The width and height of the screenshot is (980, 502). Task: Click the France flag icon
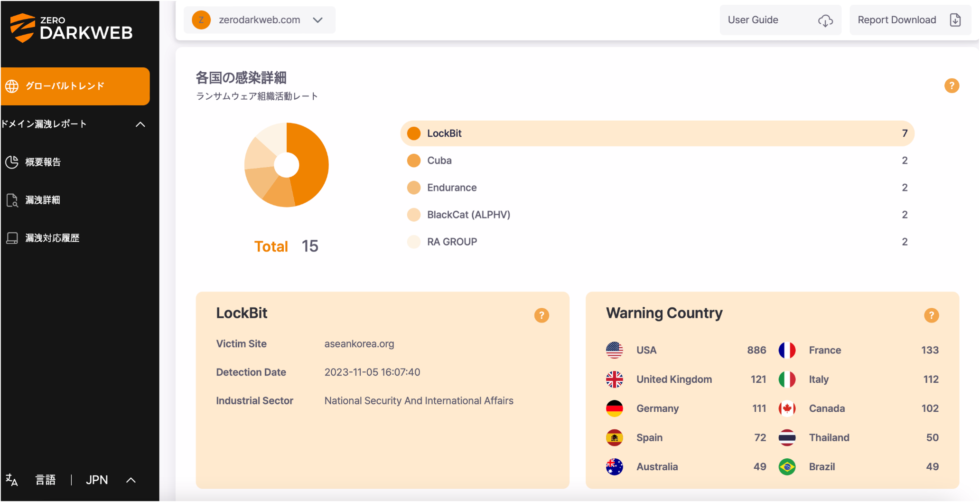[x=787, y=350]
